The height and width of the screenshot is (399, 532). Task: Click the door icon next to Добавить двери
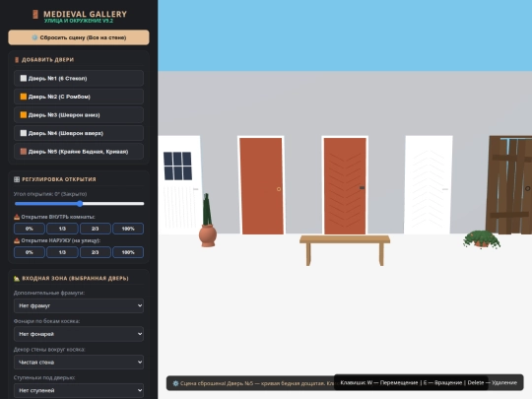pyautogui.click(x=17, y=60)
